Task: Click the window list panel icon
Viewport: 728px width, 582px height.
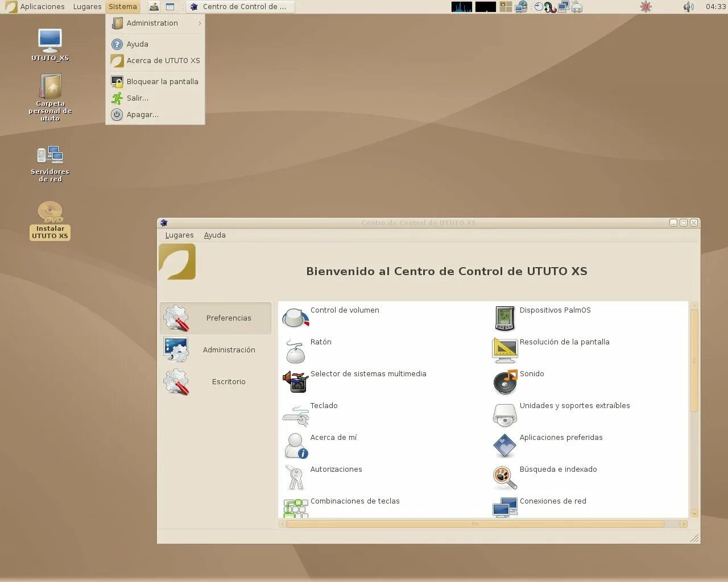Action: coord(170,7)
